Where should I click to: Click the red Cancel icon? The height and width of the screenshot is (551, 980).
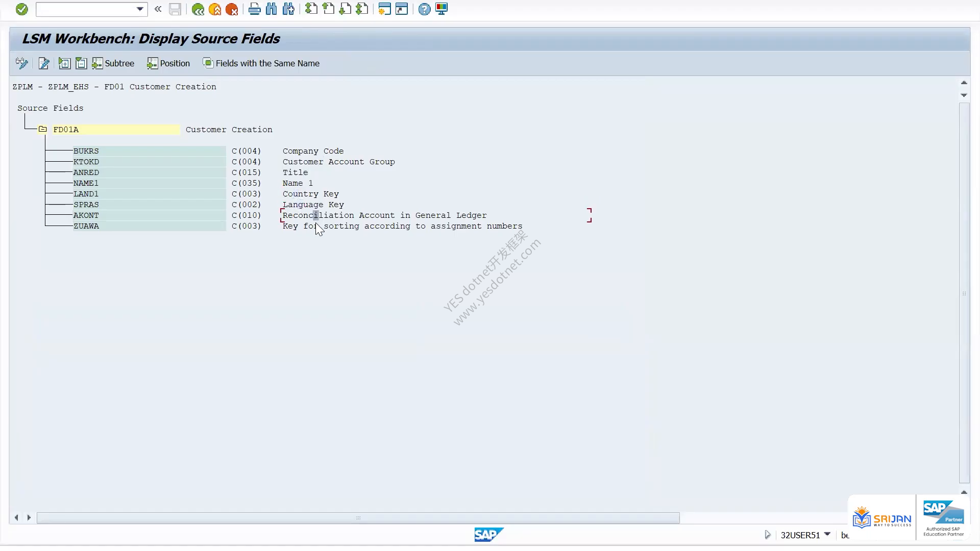click(232, 9)
